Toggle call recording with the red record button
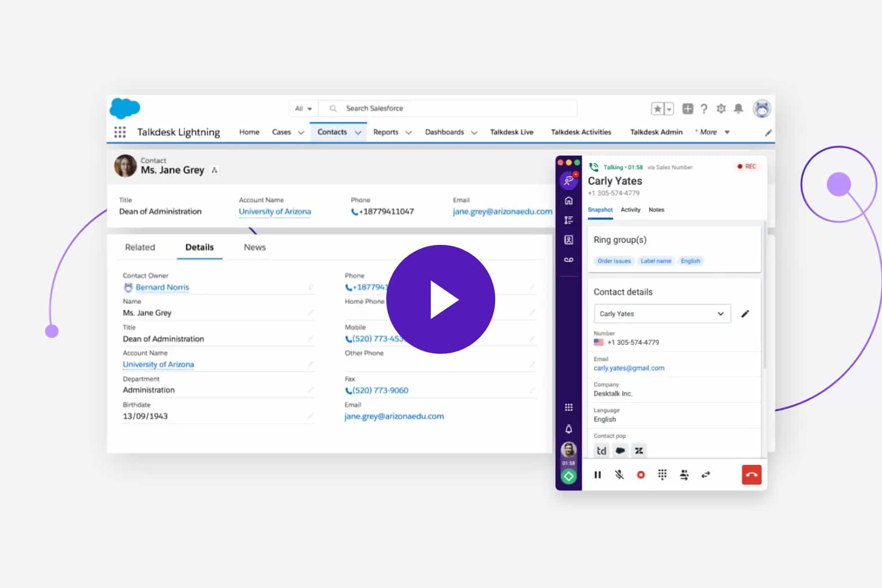The image size is (882, 588). [641, 475]
